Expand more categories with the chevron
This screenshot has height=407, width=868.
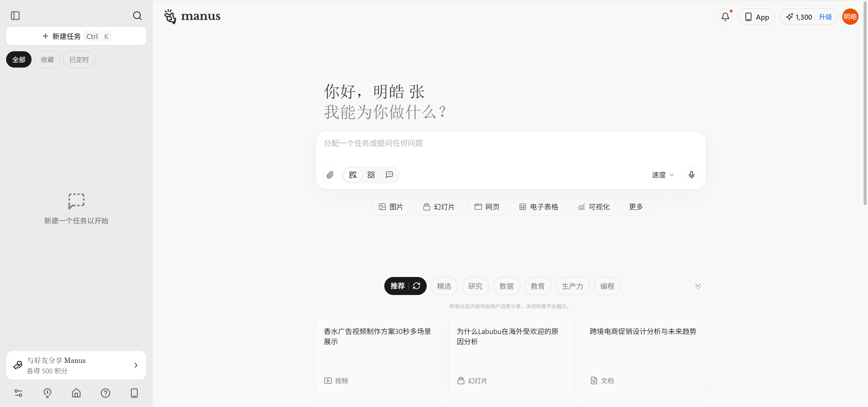(698, 286)
